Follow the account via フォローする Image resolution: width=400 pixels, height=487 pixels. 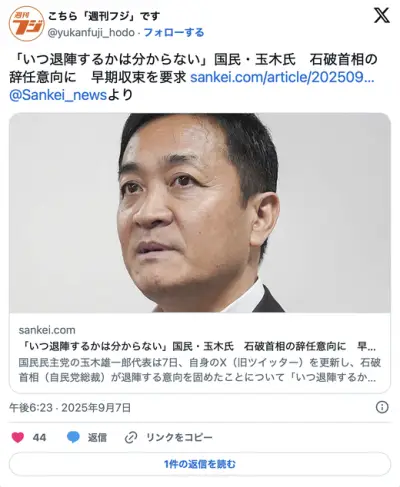tap(174, 32)
